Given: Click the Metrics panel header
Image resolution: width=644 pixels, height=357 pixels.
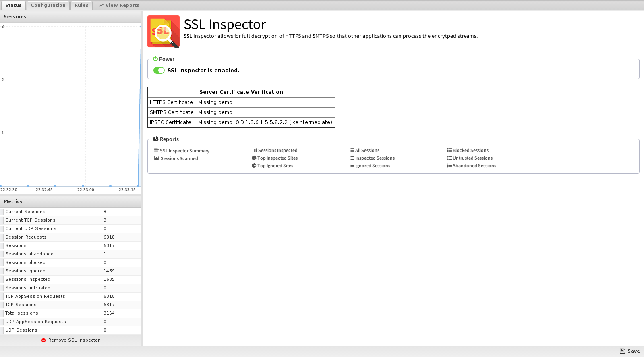Looking at the screenshot, I should (x=71, y=201).
